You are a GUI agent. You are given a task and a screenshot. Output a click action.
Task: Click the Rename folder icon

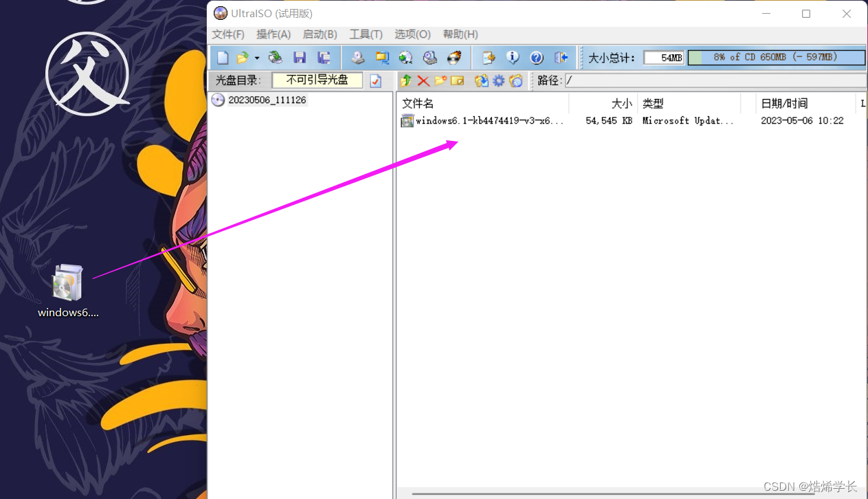pyautogui.click(x=457, y=80)
